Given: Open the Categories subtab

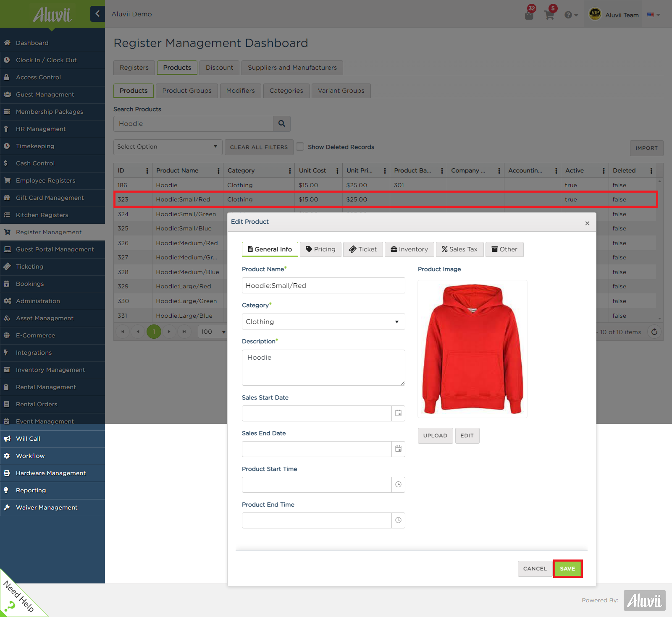Looking at the screenshot, I should tap(286, 91).
